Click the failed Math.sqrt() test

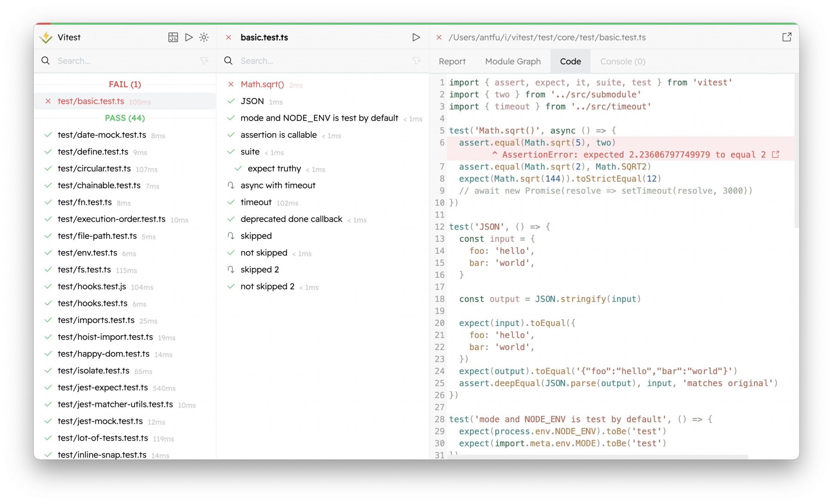(262, 84)
